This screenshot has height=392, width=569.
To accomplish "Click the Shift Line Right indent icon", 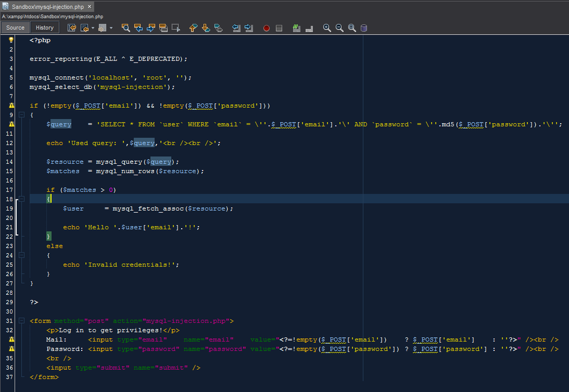I will (248, 27).
